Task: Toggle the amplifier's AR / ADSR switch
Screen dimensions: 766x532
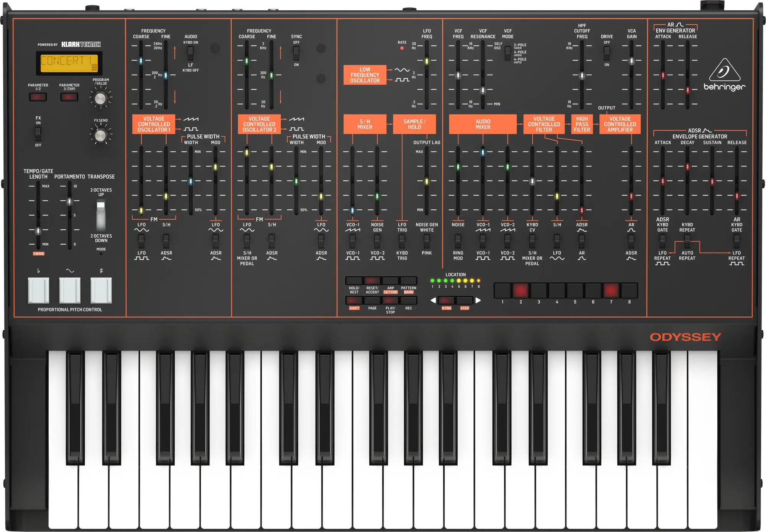Action: coord(631,241)
